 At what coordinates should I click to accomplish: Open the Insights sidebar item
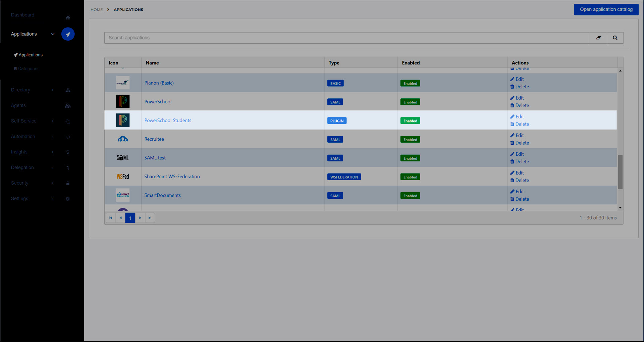19,152
